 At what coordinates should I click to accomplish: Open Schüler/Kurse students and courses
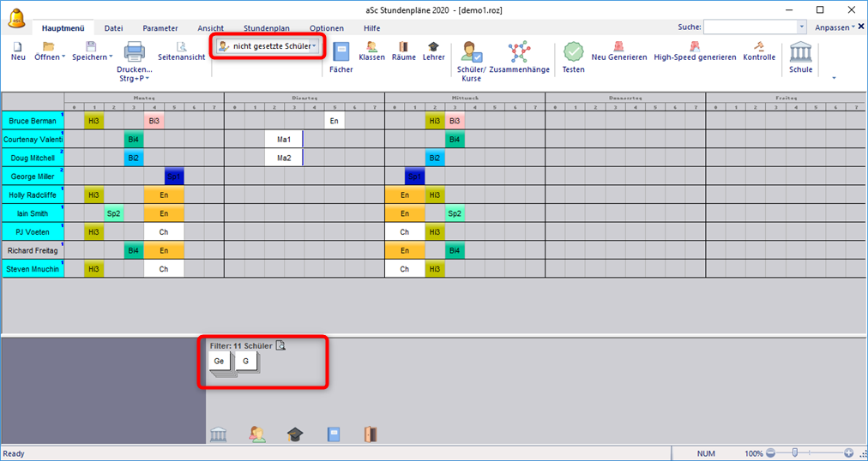472,52
